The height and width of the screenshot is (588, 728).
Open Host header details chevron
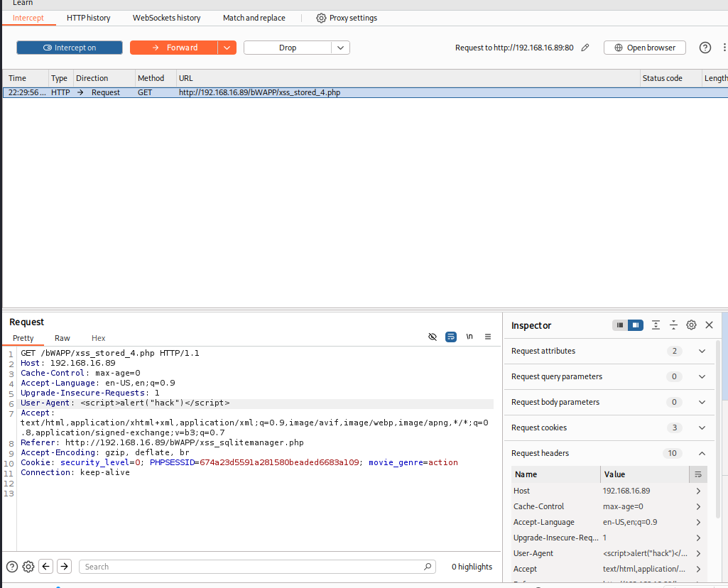pyautogui.click(x=698, y=491)
